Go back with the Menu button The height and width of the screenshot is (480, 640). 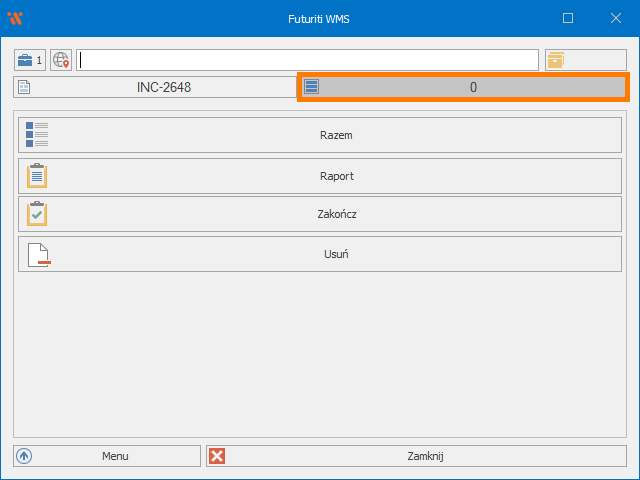tap(114, 456)
